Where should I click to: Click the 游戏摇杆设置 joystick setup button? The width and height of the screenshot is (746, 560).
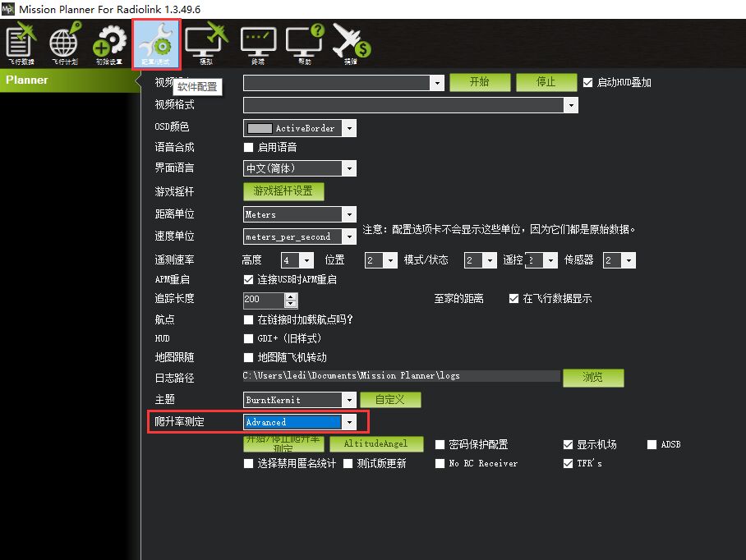click(x=283, y=191)
